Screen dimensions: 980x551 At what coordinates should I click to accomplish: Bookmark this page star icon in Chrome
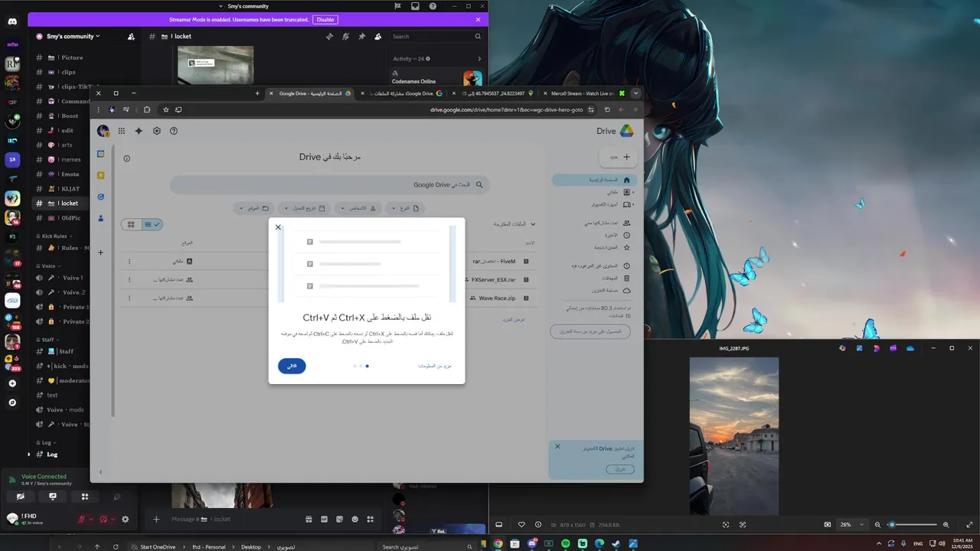coord(165,109)
